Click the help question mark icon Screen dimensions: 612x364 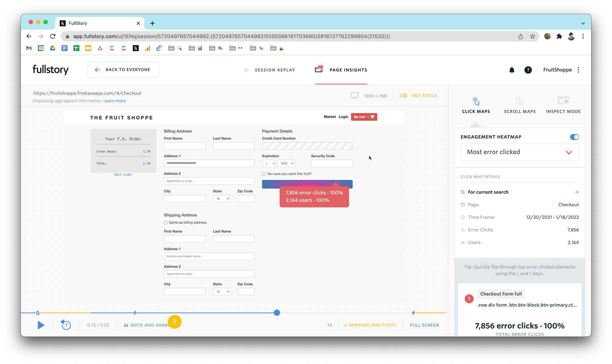[528, 70]
